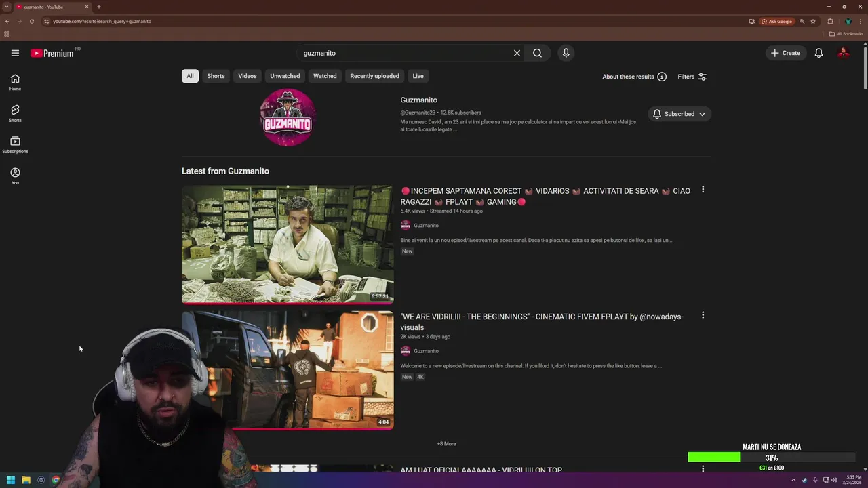Open the Chrome extensions puzzle icon
Image resolution: width=868 pixels, height=488 pixels.
click(x=830, y=21)
